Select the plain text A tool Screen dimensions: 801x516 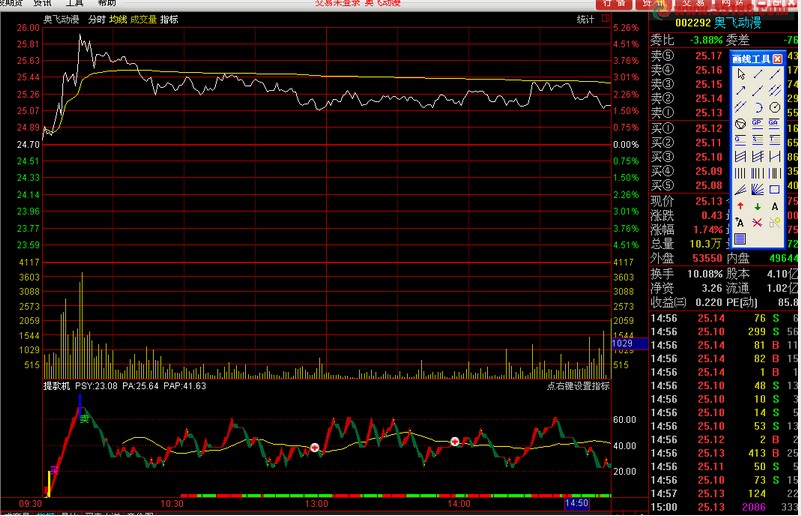point(775,207)
